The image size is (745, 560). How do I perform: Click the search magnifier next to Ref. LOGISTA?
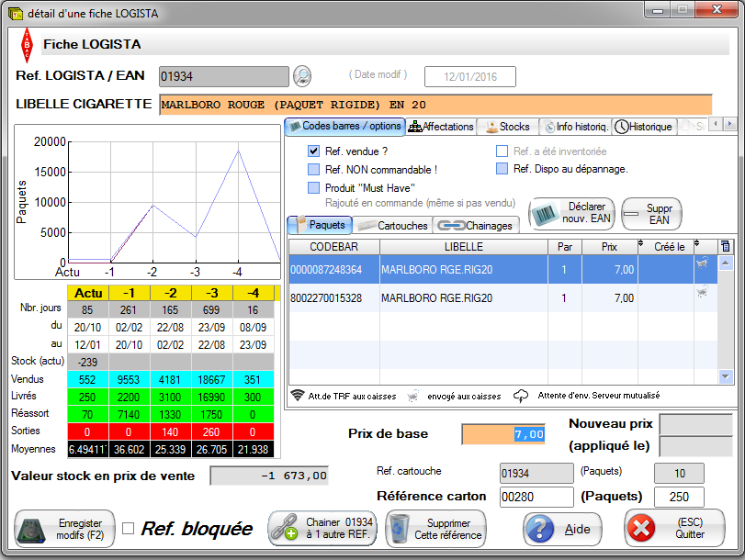click(x=302, y=75)
